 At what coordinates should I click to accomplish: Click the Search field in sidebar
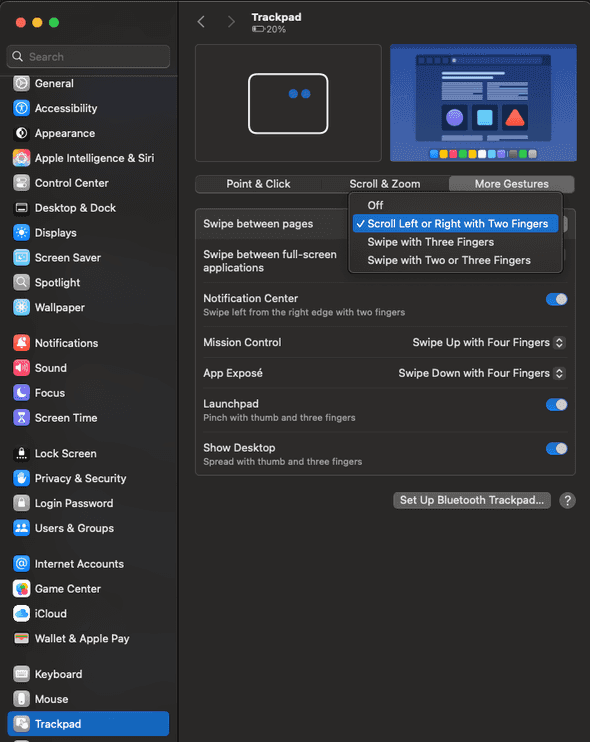click(x=88, y=57)
